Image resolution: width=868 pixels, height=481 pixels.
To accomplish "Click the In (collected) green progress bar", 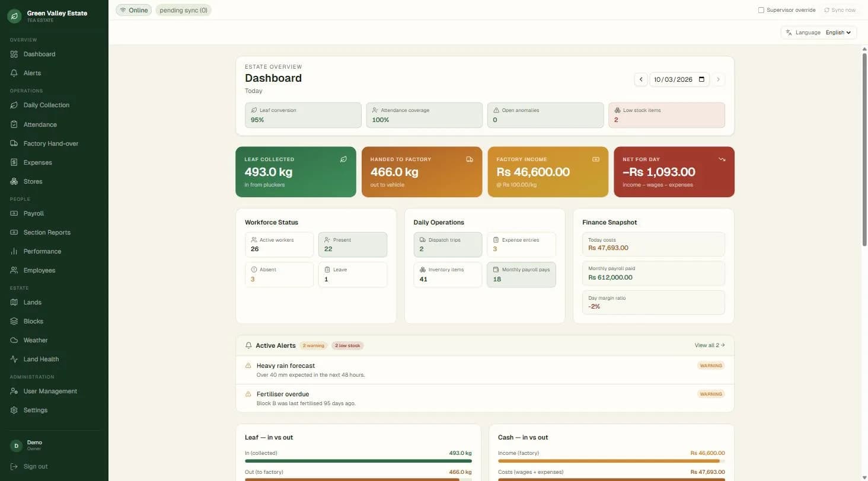I will pos(358,461).
